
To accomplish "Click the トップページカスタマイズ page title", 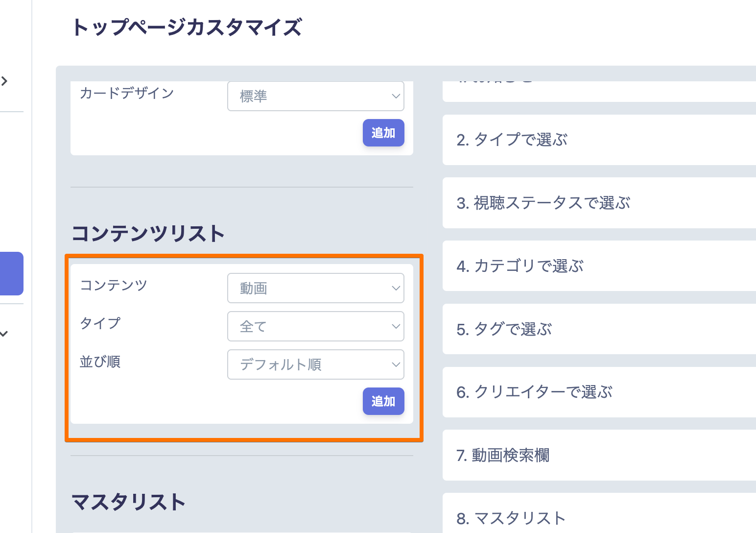I will 187,27.
